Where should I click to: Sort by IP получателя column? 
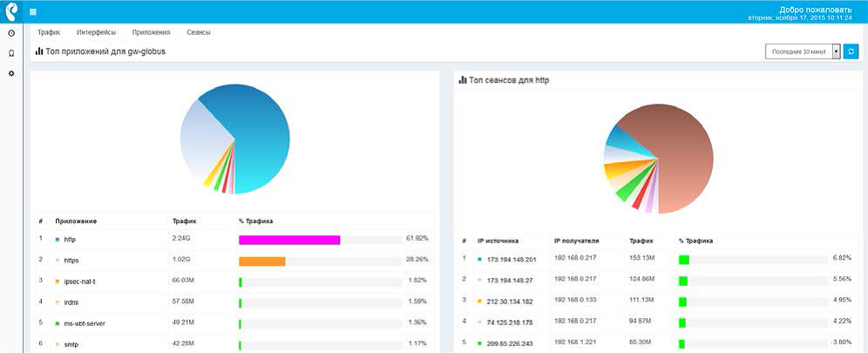tap(577, 241)
